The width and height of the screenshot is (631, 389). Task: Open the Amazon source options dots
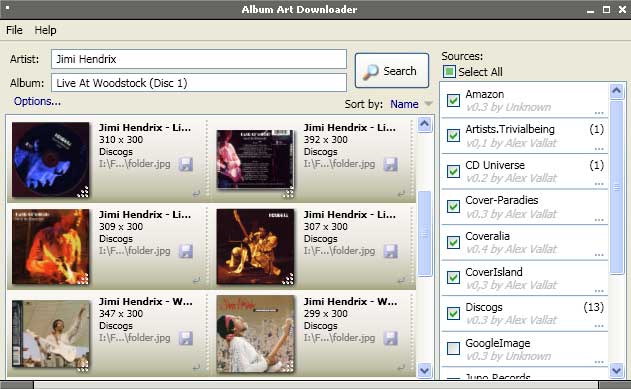pyautogui.click(x=599, y=113)
